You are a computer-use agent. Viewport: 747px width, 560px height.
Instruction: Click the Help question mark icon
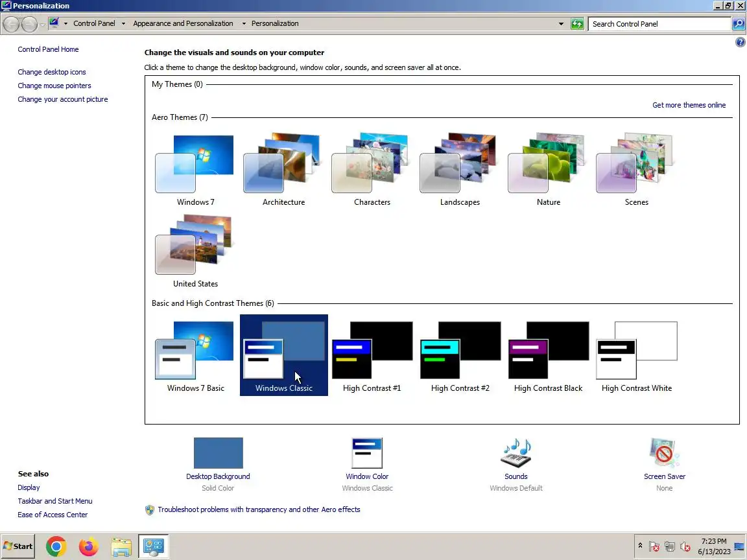[x=740, y=42]
